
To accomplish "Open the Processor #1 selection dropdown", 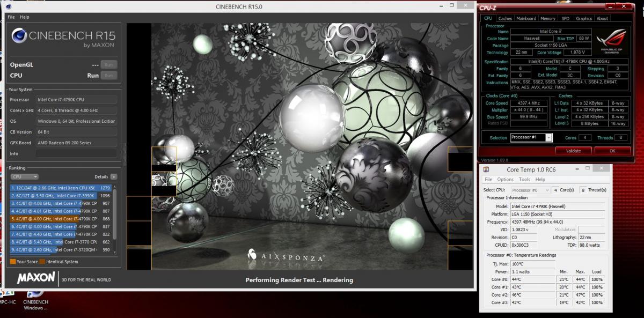I will click(x=531, y=138).
